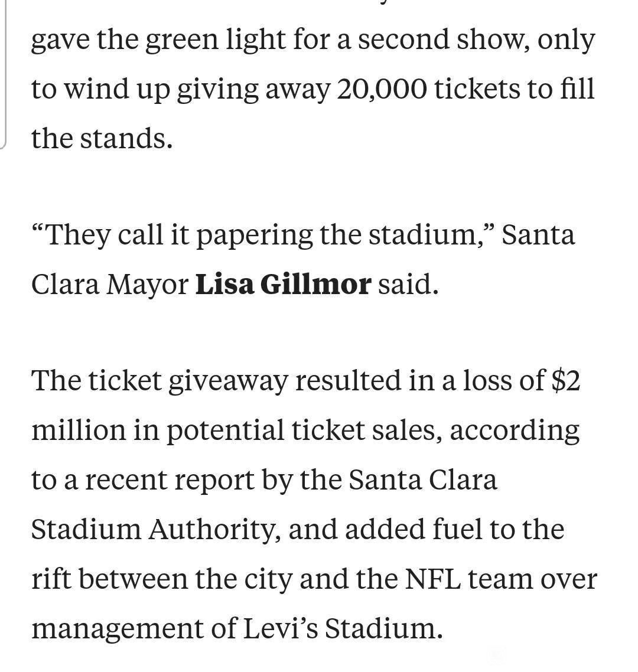This screenshot has height=672, width=638.
Task: Click the words "potential ticket sales"
Action: pyautogui.click(x=304, y=430)
